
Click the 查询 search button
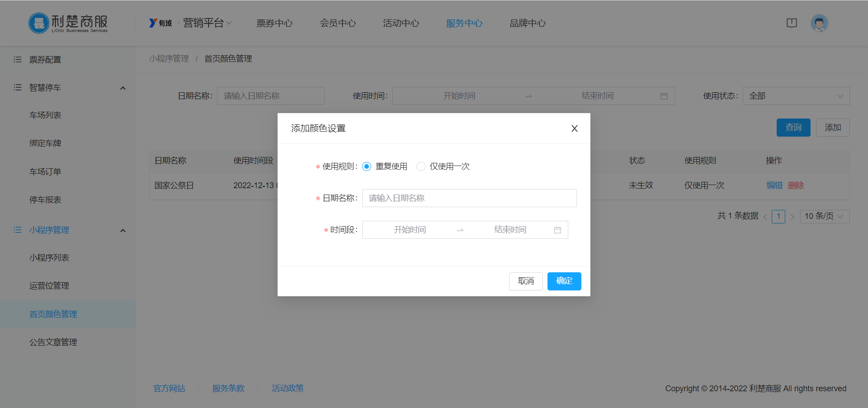(x=793, y=128)
